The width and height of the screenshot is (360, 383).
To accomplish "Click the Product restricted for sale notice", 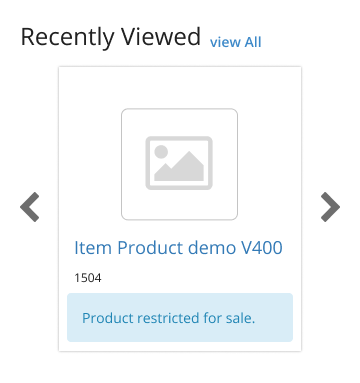I will tap(169, 318).
